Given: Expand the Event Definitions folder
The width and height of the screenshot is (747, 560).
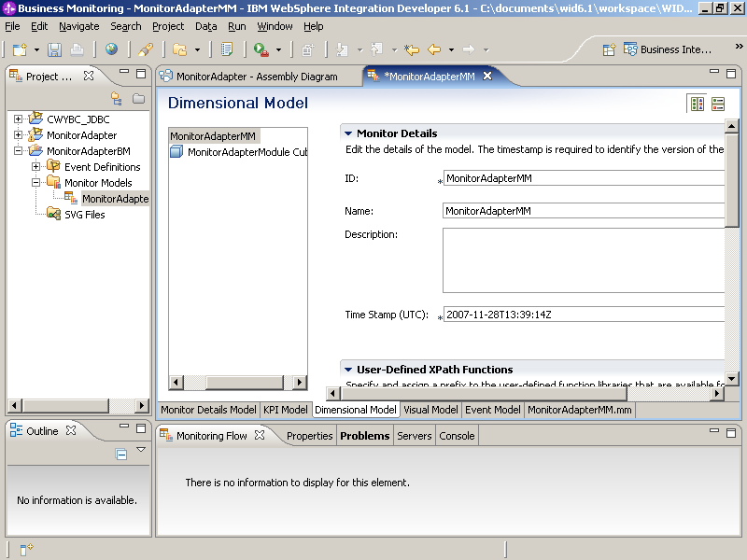Looking at the screenshot, I should (x=35, y=167).
